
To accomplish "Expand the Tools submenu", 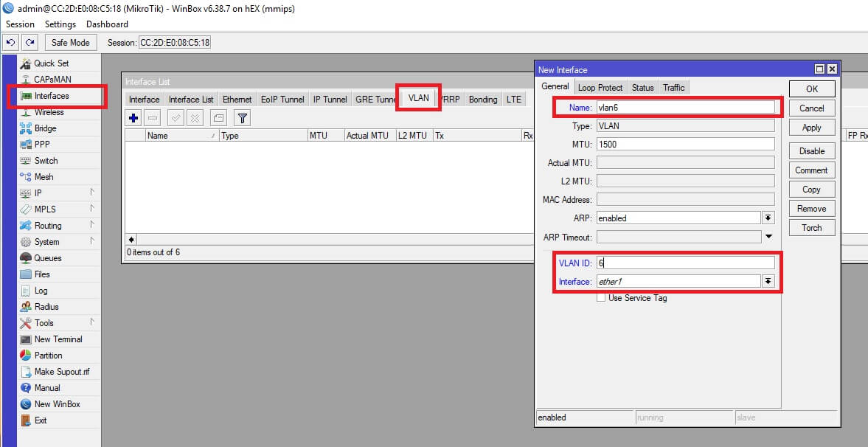I will (x=92, y=322).
